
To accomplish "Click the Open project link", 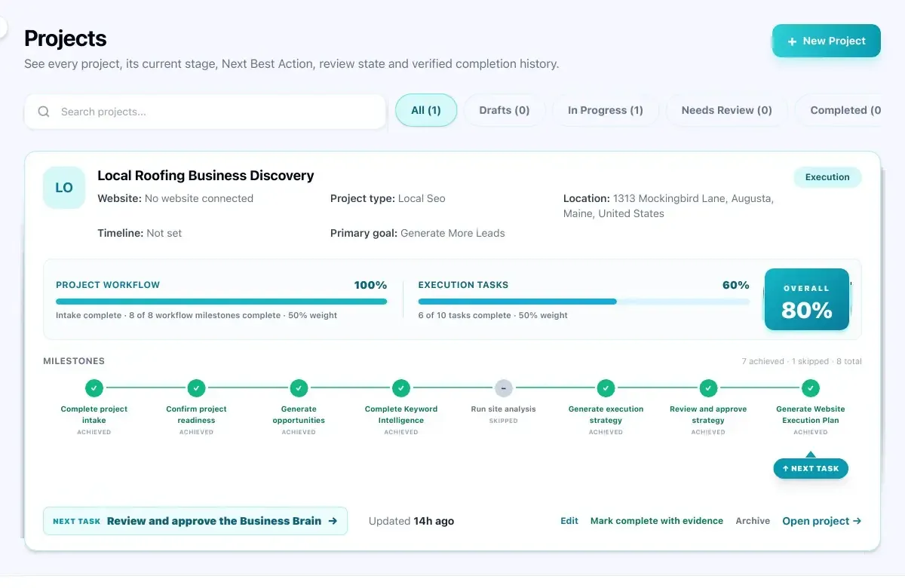I will click(821, 521).
